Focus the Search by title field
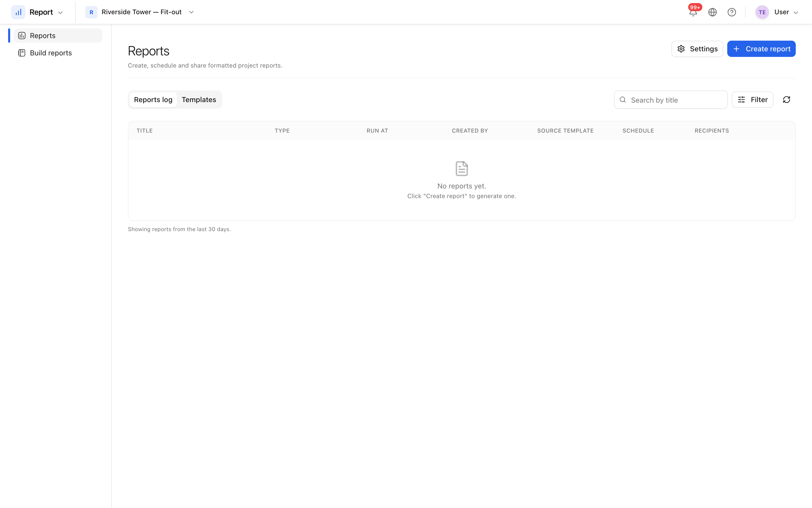Image resolution: width=812 pixels, height=508 pixels. (671, 100)
